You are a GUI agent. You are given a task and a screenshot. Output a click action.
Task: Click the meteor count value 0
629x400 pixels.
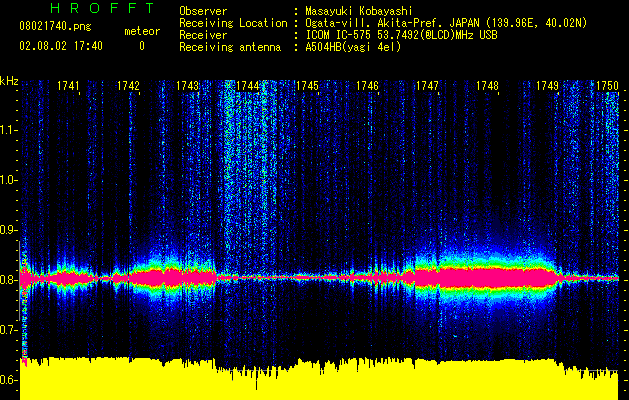tap(142, 46)
